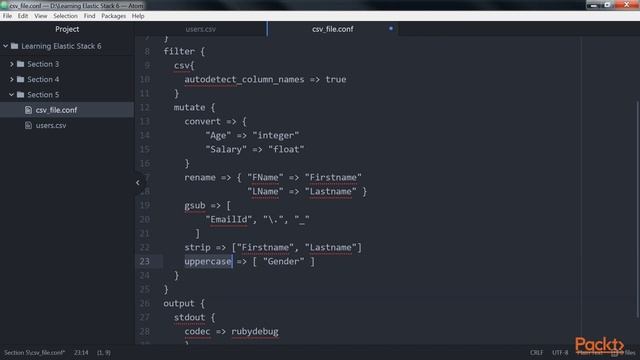Open the File menu
Viewport: 640px width, 360px height.
tap(7, 16)
